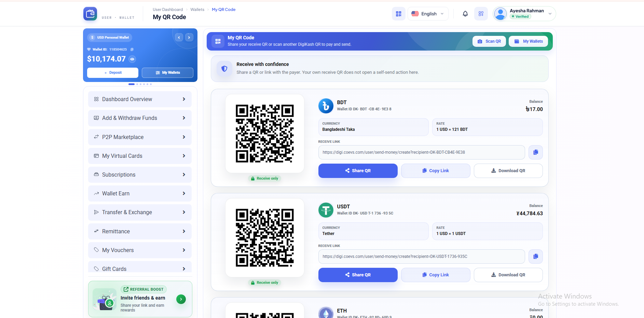Expand the Remittance chevron
644x318 pixels.
[x=184, y=231]
